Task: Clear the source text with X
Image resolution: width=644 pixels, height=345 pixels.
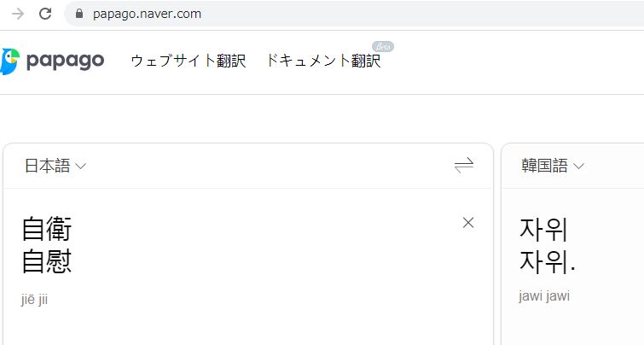Action: (468, 223)
